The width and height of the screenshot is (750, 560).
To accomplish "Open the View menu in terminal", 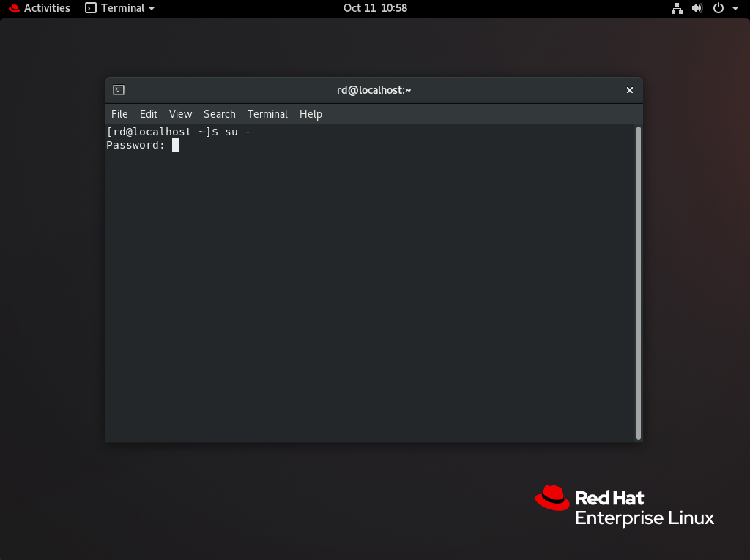I will click(180, 114).
